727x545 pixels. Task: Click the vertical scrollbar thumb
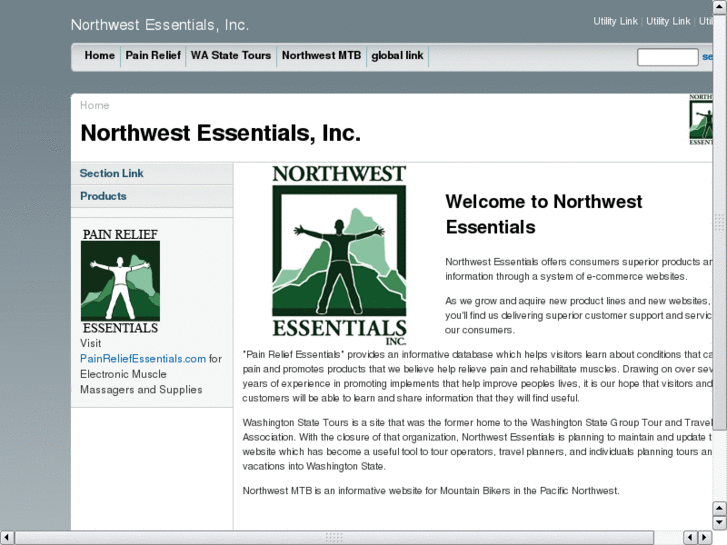coord(720,222)
